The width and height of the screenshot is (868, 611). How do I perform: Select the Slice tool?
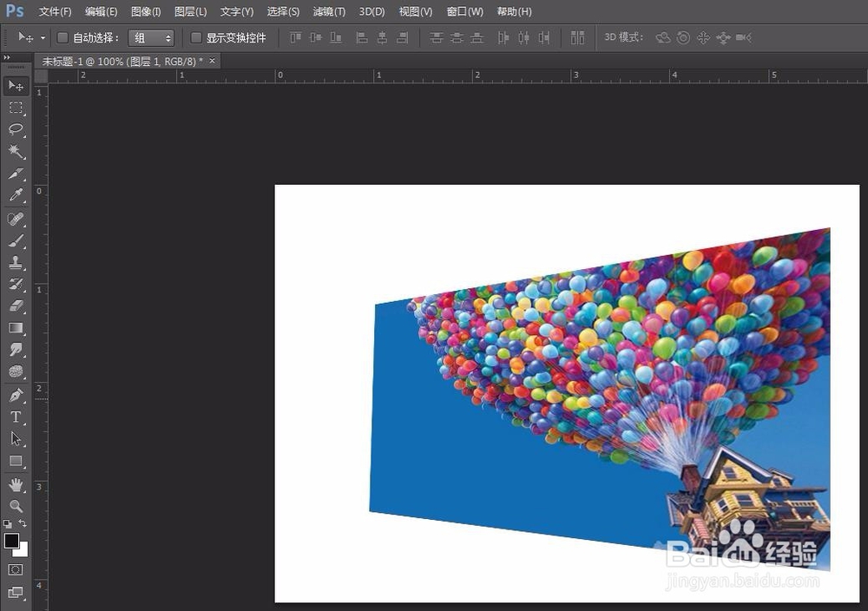pyautogui.click(x=16, y=174)
